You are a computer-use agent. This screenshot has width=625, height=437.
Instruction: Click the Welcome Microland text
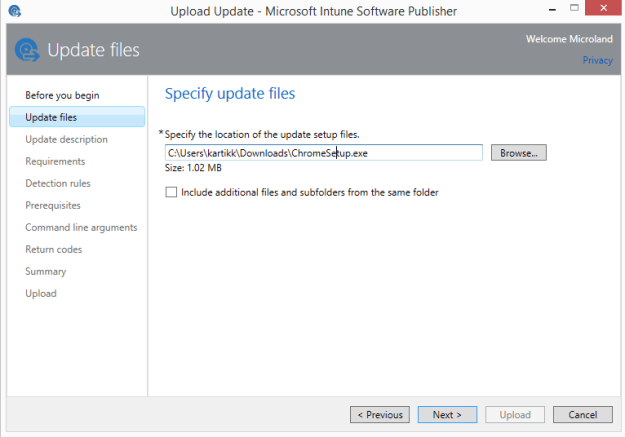pos(569,39)
